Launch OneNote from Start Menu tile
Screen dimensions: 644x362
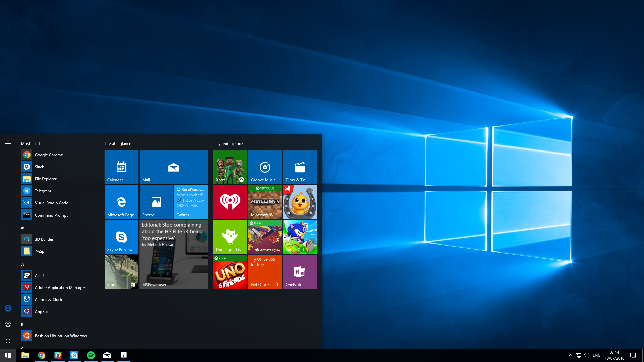click(300, 271)
